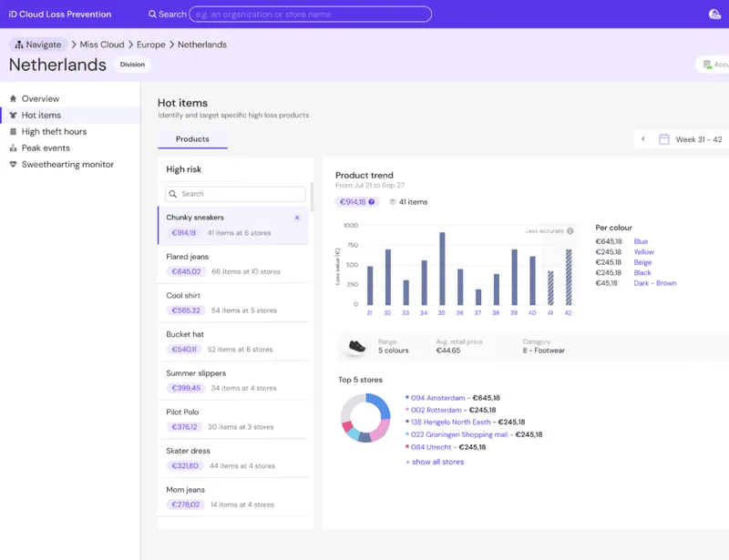Click the iD Cloud Loss Prevention logo

pyautogui.click(x=60, y=15)
